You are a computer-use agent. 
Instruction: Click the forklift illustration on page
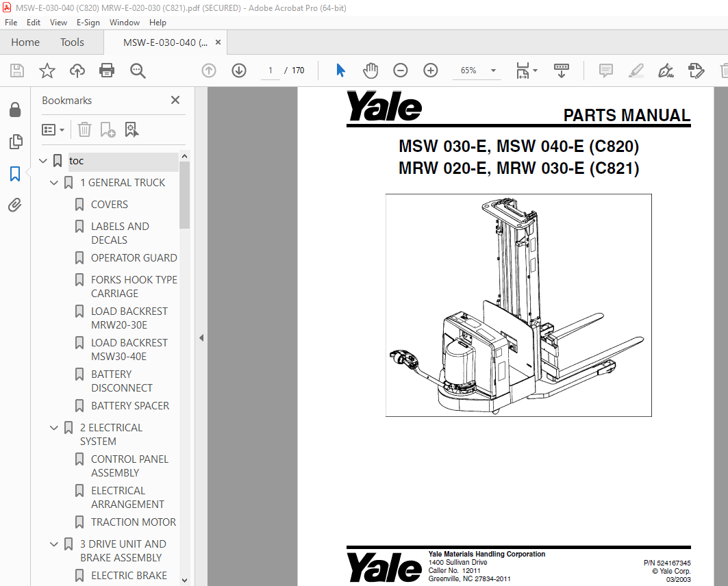[518, 305]
